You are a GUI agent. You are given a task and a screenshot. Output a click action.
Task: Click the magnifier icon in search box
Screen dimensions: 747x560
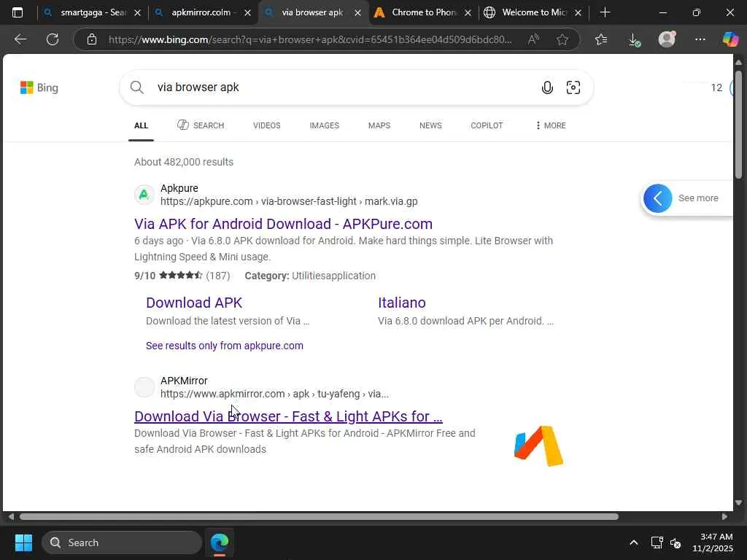tap(136, 87)
